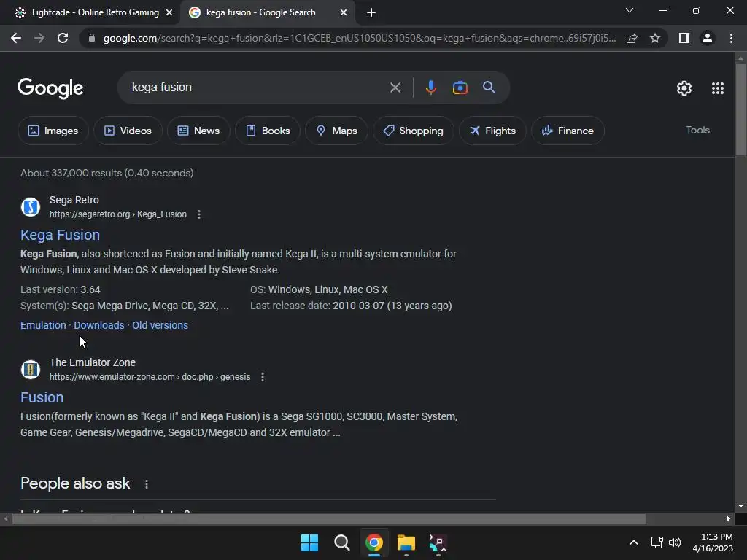
Task: Open People also ask options menu
Action: click(x=146, y=484)
